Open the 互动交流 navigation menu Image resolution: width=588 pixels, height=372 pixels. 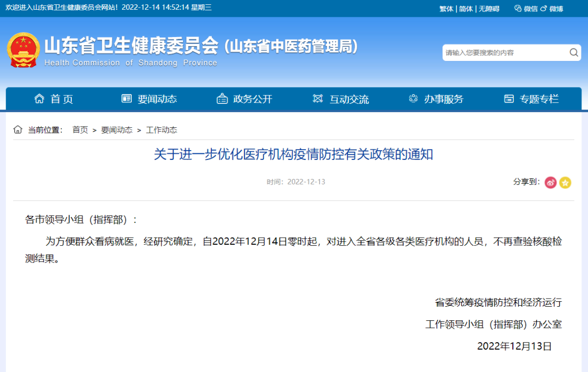pos(349,99)
